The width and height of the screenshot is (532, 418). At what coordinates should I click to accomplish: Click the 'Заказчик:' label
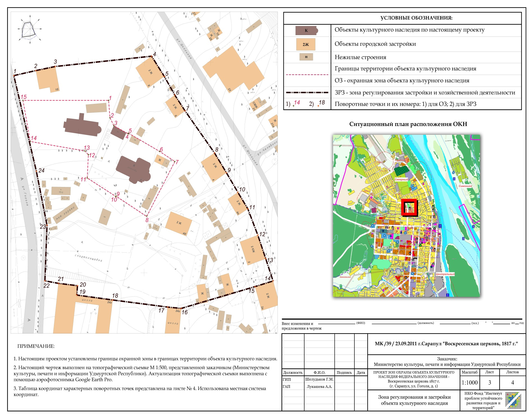tap(447, 359)
